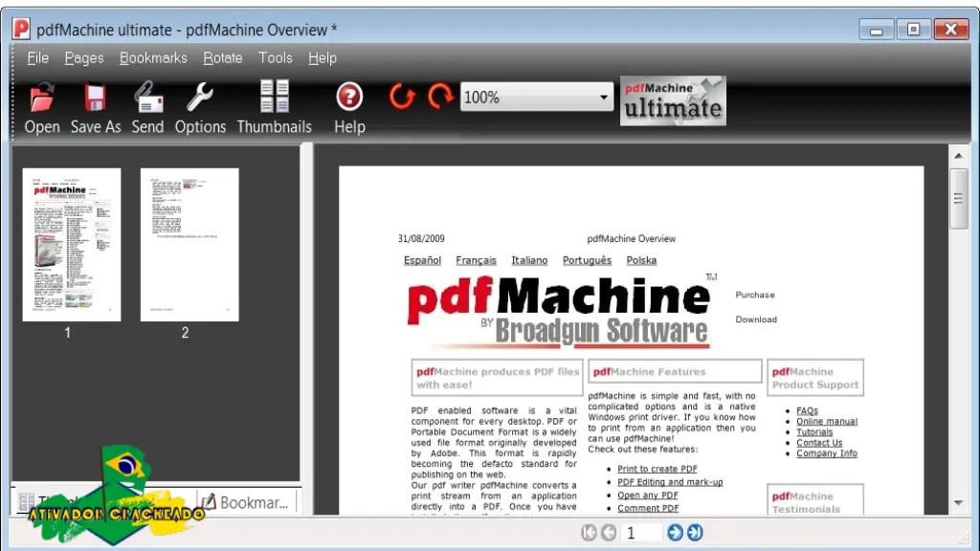
Task: Select page 1 thumbnail
Action: (x=71, y=244)
